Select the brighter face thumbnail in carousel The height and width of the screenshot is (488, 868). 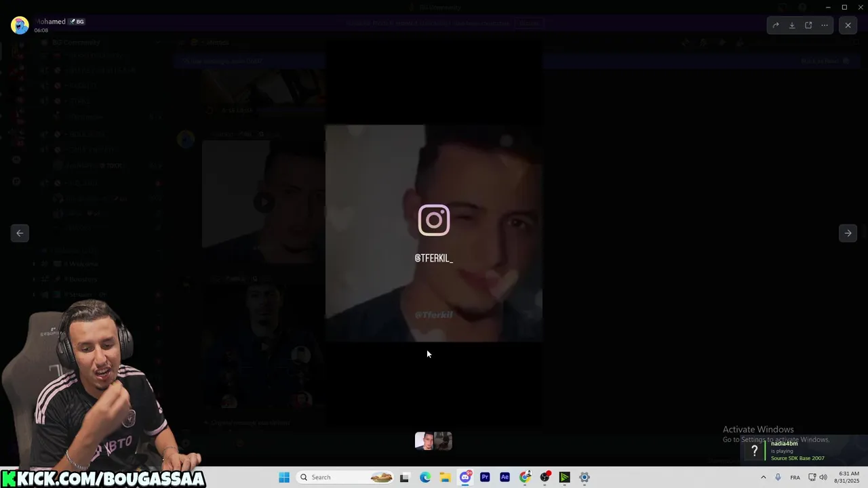pos(424,441)
